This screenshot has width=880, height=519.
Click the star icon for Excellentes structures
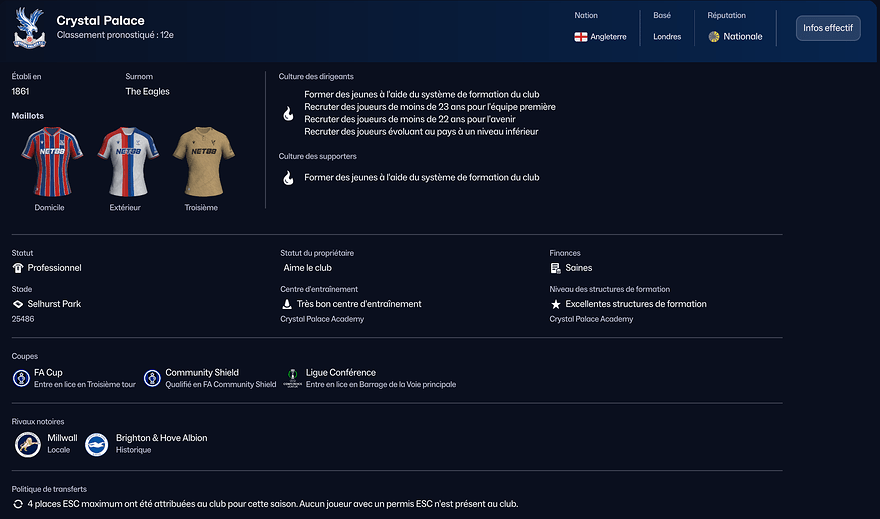(x=555, y=304)
